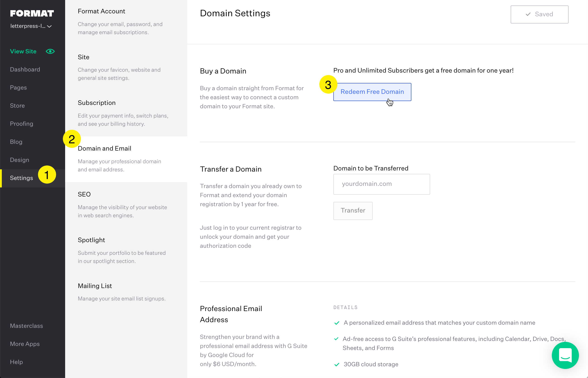Open the Mailing List settings

[x=95, y=286]
